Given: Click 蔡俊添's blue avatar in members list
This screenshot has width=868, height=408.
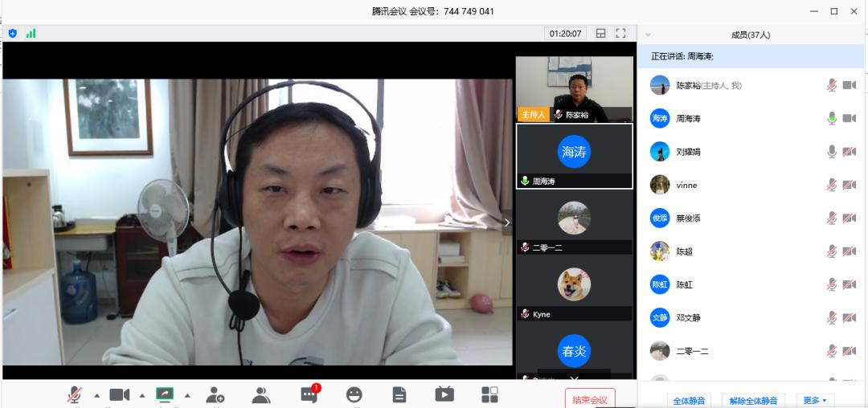Looking at the screenshot, I should click(660, 218).
